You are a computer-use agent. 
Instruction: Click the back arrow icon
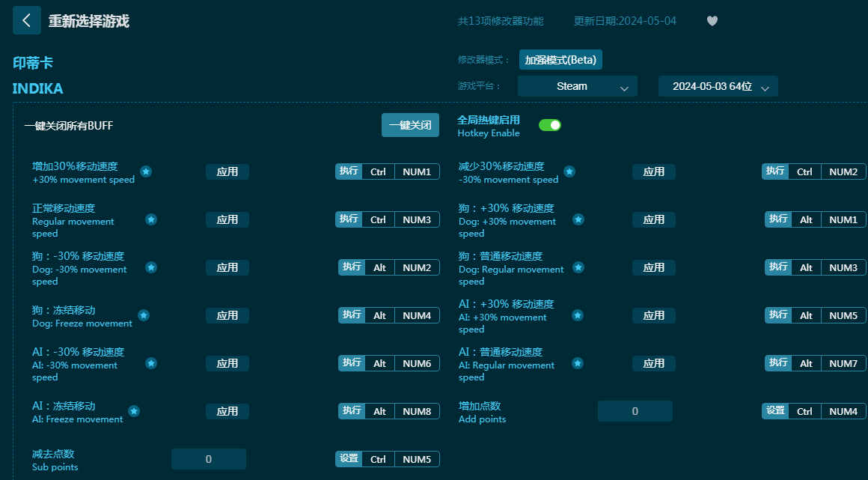(27, 20)
